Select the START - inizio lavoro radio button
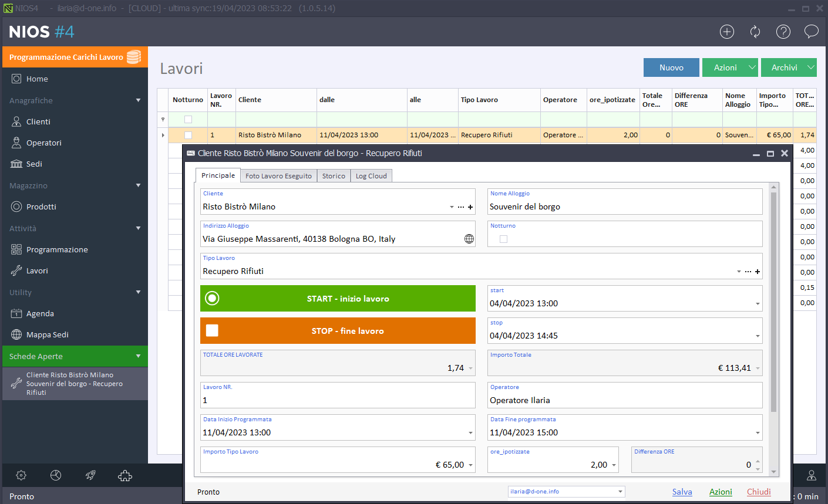Image resolution: width=828 pixels, height=504 pixels. pyautogui.click(x=212, y=299)
